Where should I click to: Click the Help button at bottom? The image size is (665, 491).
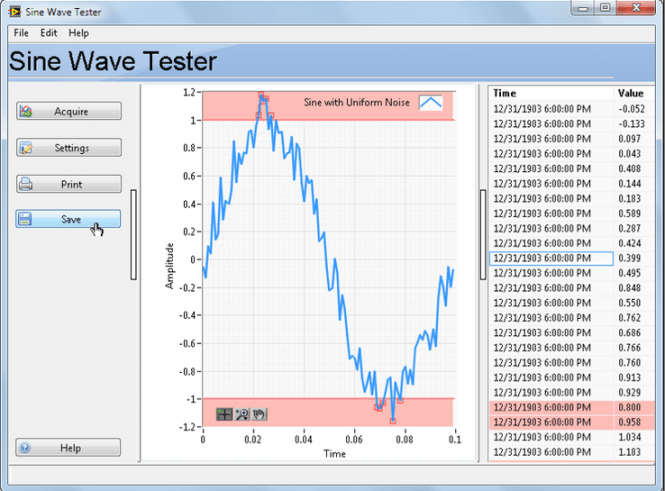pos(68,448)
